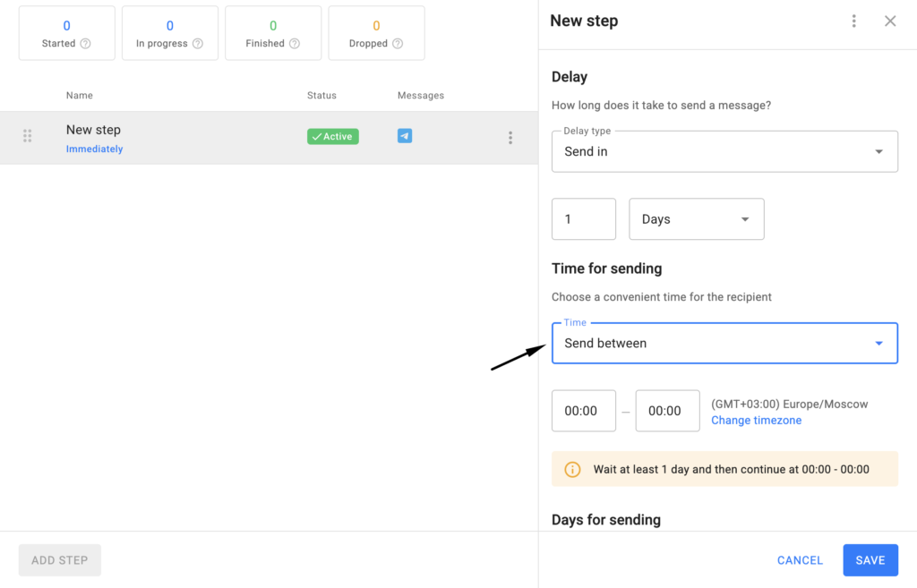The height and width of the screenshot is (588, 917).
Task: Click the Finished help question icon
Action: click(x=295, y=44)
